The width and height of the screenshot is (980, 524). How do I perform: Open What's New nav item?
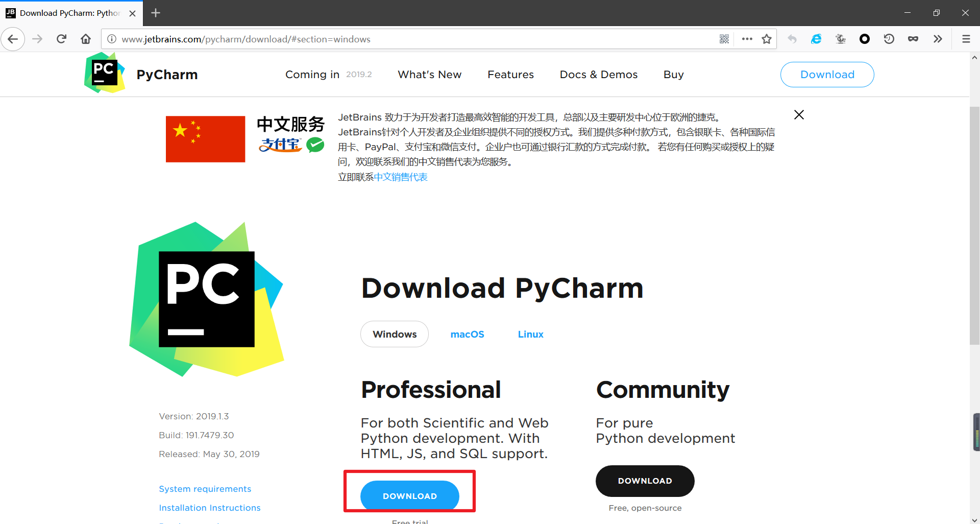pos(429,75)
